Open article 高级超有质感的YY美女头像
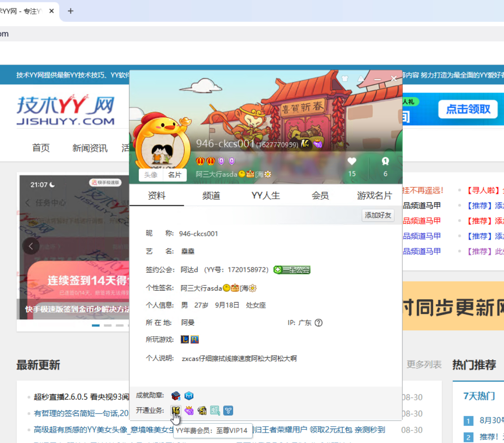Image resolution: width=504 pixels, height=443 pixels. pos(104,430)
